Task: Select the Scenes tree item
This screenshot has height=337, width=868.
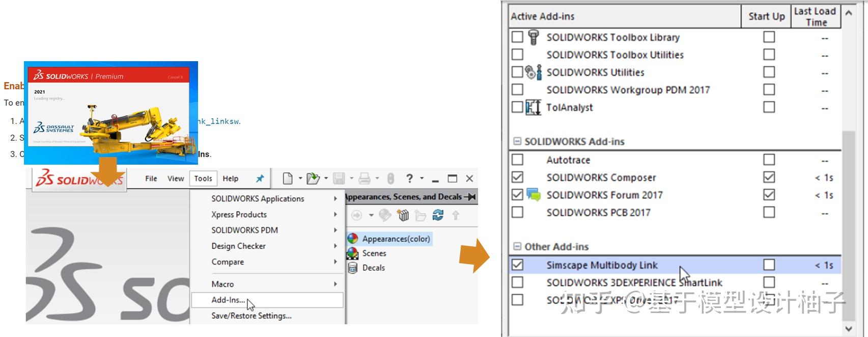Action: (x=374, y=253)
